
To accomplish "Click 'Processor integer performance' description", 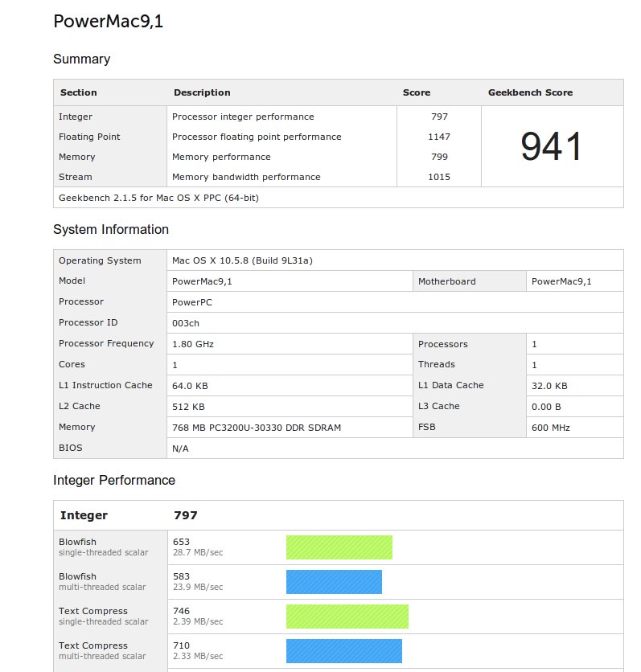I will (x=243, y=117).
